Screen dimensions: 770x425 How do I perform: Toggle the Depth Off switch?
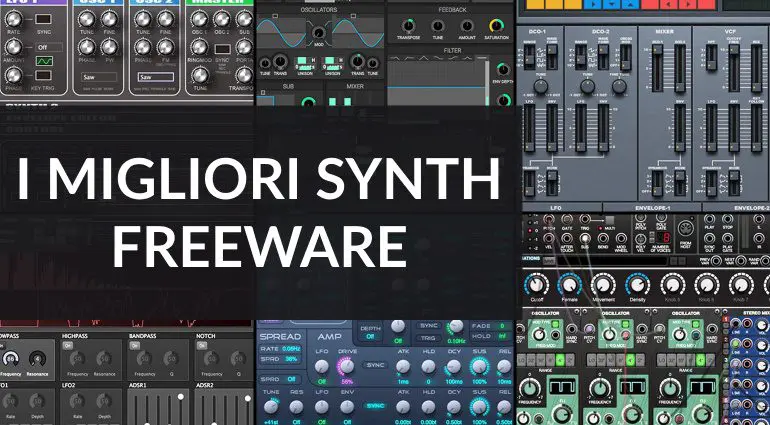click(x=368, y=338)
